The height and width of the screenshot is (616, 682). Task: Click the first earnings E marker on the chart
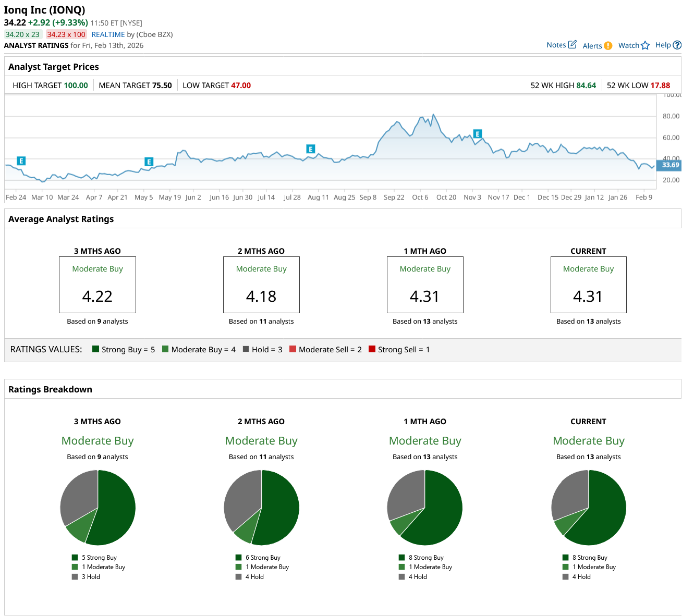coord(21,161)
